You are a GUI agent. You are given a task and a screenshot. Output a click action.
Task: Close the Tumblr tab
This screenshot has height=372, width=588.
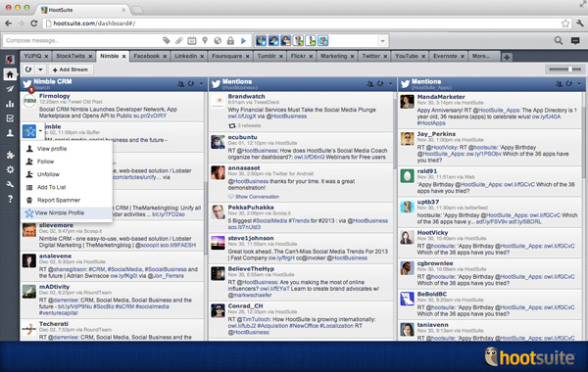(x=281, y=56)
